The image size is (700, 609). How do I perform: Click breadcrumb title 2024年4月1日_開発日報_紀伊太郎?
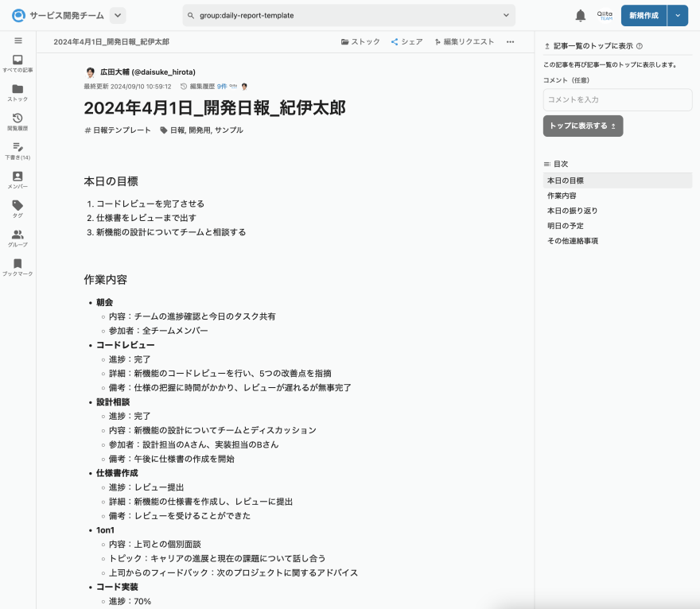[111, 42]
